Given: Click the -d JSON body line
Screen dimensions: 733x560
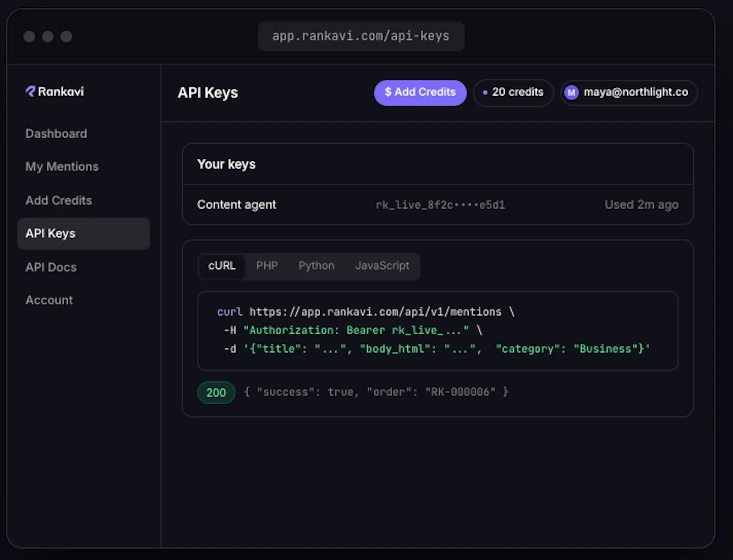Looking at the screenshot, I should (437, 349).
